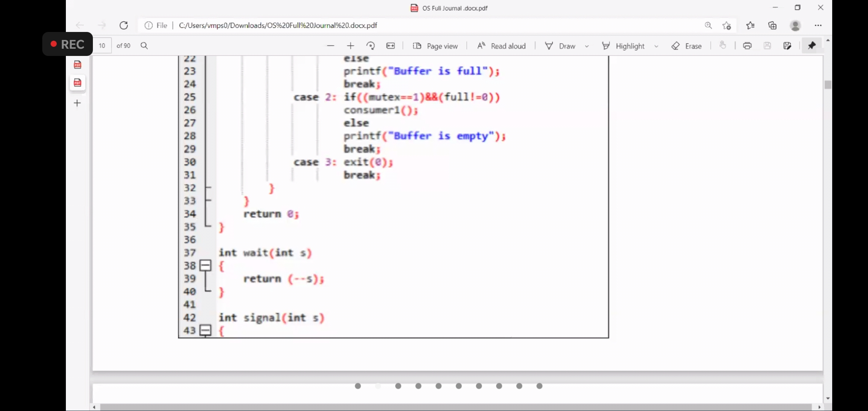Switch to the second PDF sidebar tab

tap(78, 83)
